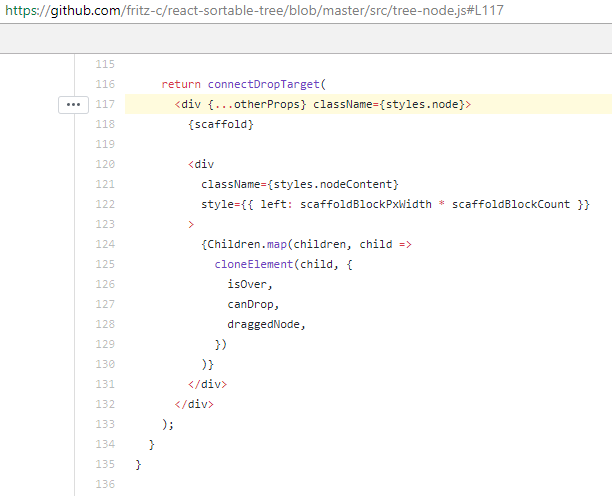This screenshot has width=612, height=496.
Task: Select line number 122 in the gutter
Action: click(104, 204)
